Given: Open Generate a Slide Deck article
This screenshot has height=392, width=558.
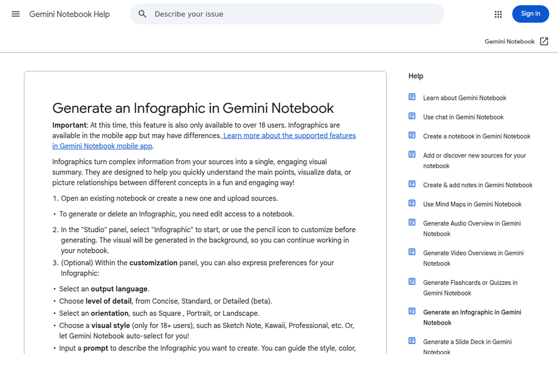Looking at the screenshot, I should pyautogui.click(x=467, y=347).
